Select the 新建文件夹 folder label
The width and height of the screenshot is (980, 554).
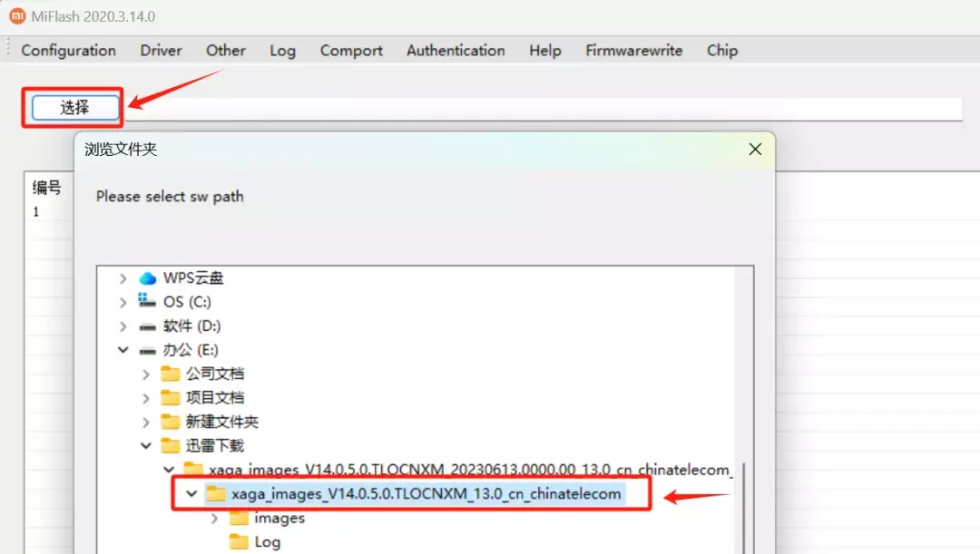(x=222, y=423)
